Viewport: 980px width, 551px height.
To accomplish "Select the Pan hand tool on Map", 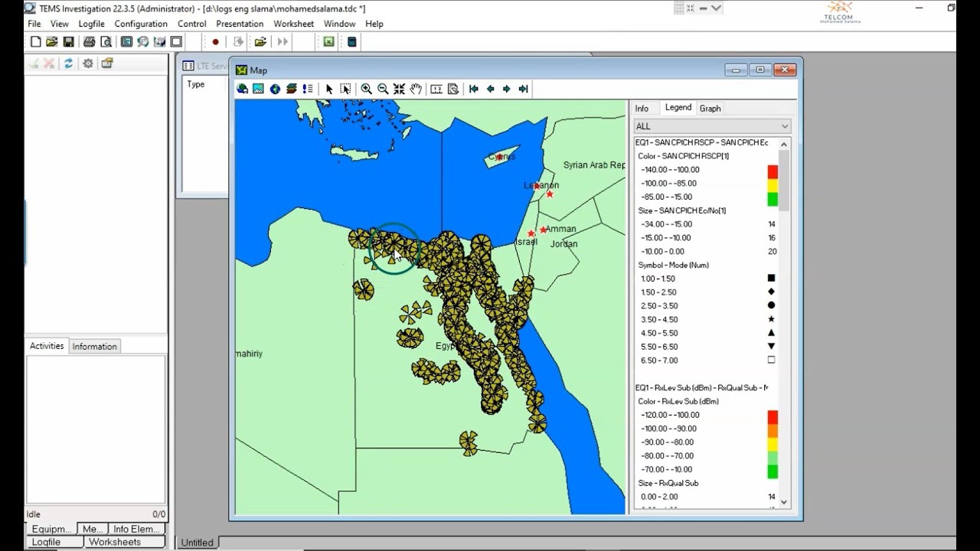I will [x=416, y=89].
